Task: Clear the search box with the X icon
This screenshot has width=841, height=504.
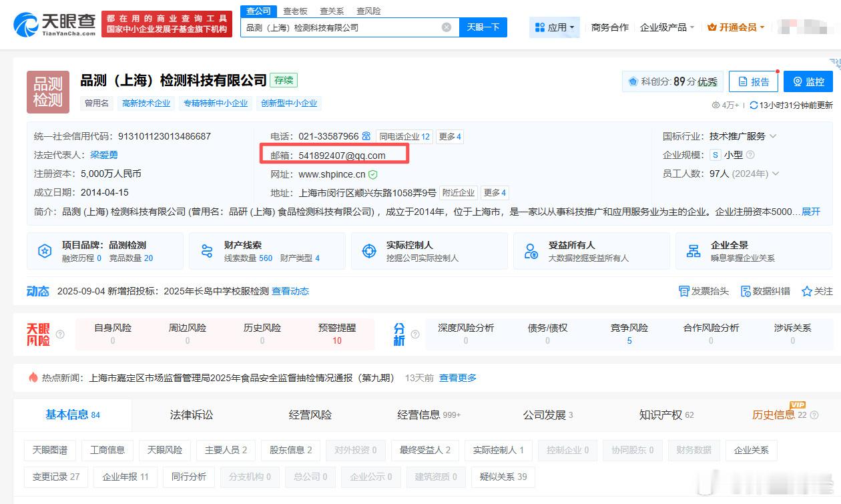Action: tap(447, 27)
